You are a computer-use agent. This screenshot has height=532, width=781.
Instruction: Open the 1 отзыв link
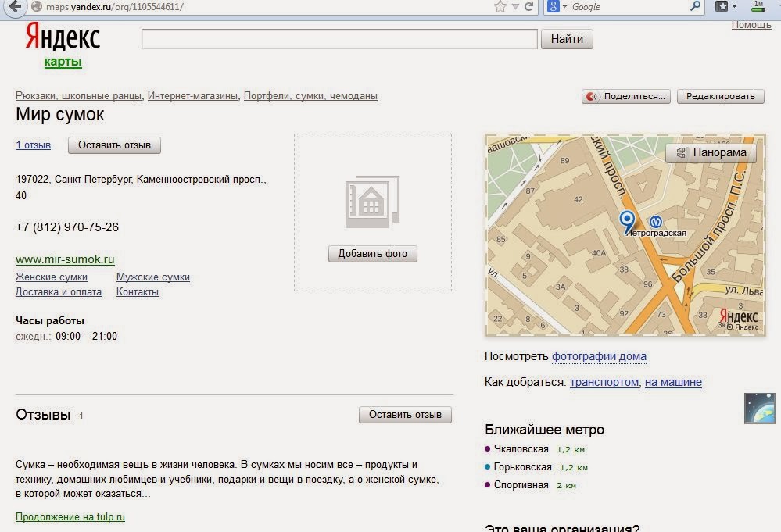pos(33,145)
